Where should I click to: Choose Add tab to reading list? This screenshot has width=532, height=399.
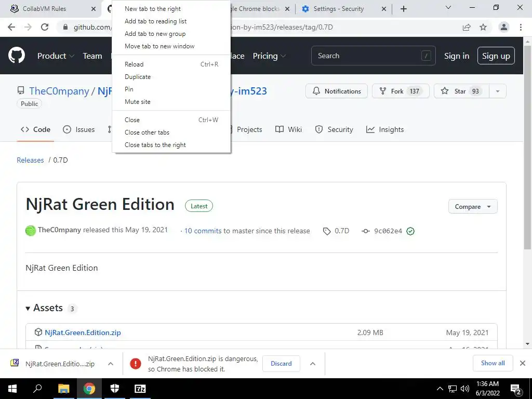pos(171,21)
